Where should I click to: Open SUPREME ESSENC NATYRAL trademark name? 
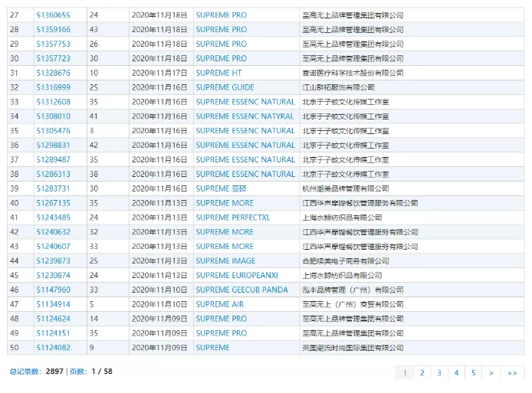pyautogui.click(x=245, y=116)
